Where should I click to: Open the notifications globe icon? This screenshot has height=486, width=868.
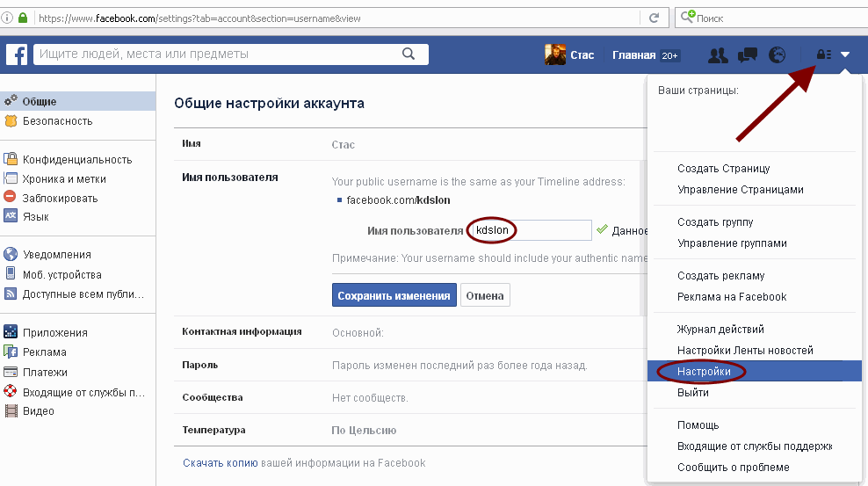(778, 54)
